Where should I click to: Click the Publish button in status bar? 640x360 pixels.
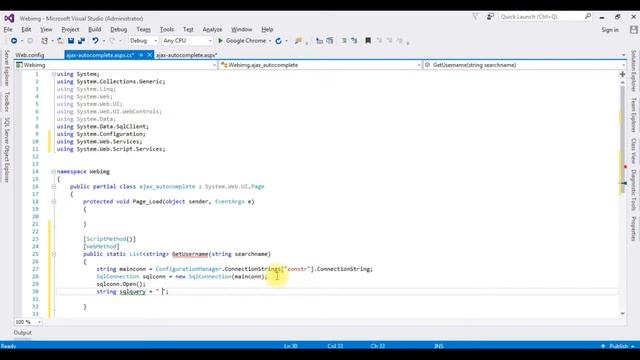(618, 346)
